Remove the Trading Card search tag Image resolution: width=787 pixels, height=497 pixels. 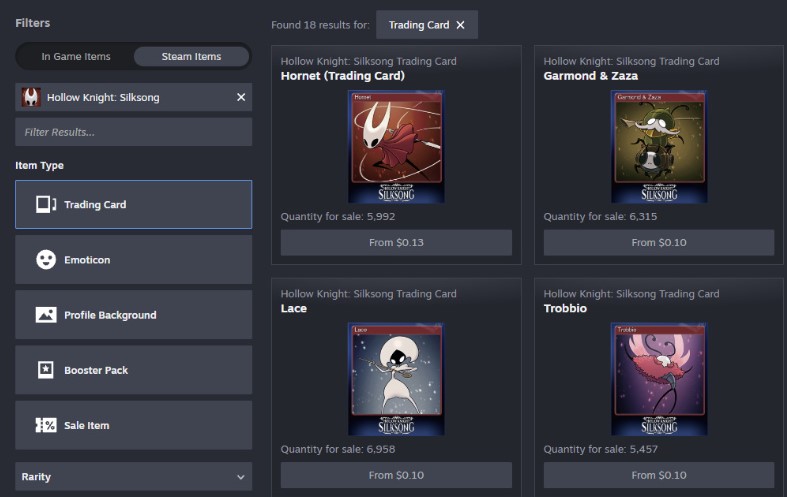point(460,25)
